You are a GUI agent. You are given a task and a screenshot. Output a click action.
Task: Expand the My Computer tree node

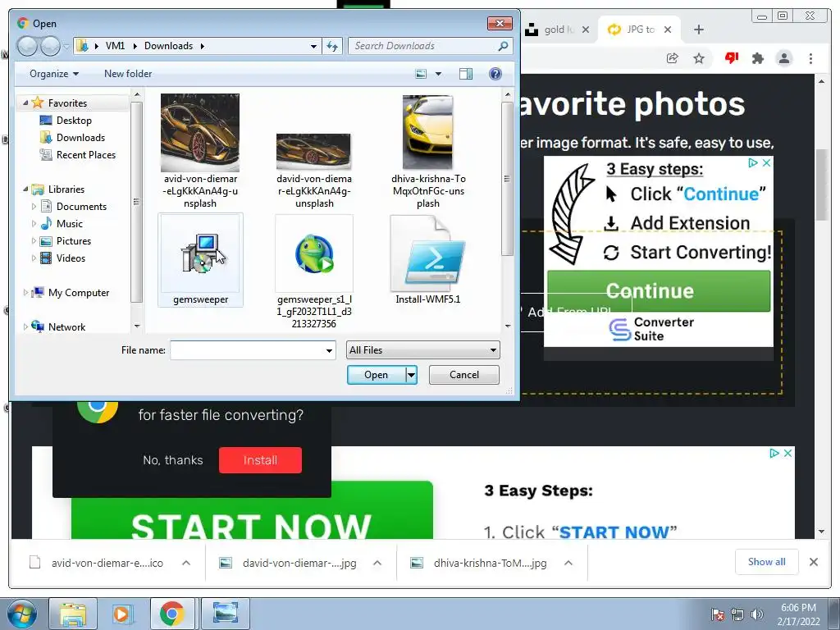pos(25,293)
